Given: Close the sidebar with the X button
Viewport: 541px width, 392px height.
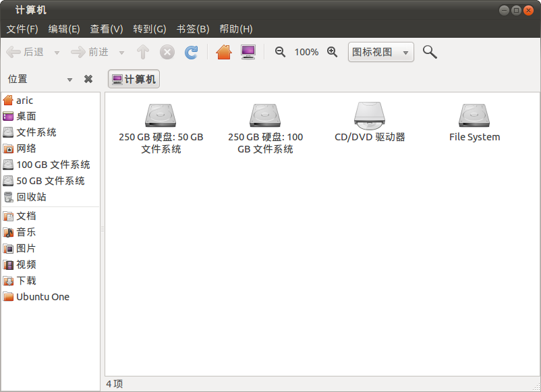Looking at the screenshot, I should coord(88,79).
